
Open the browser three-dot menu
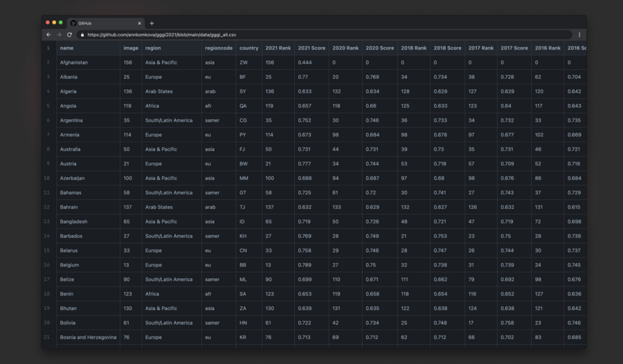click(x=579, y=35)
